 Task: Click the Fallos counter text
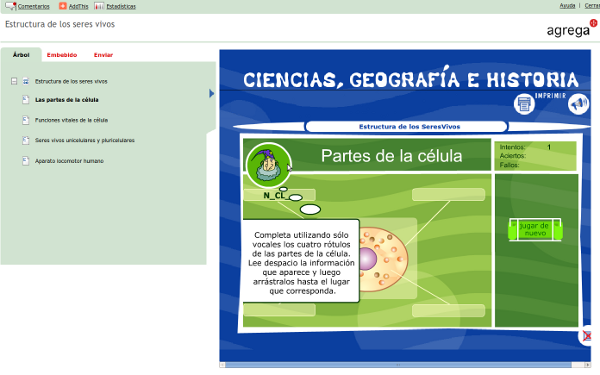coord(509,165)
